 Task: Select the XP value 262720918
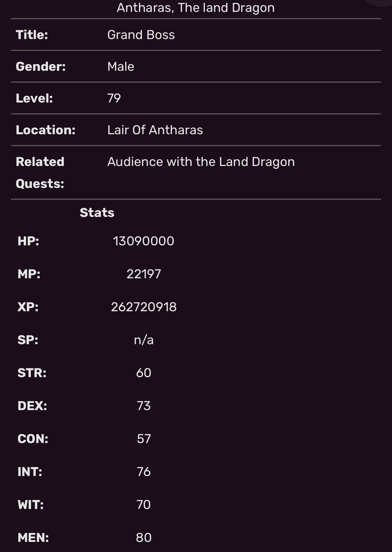pyautogui.click(x=143, y=307)
